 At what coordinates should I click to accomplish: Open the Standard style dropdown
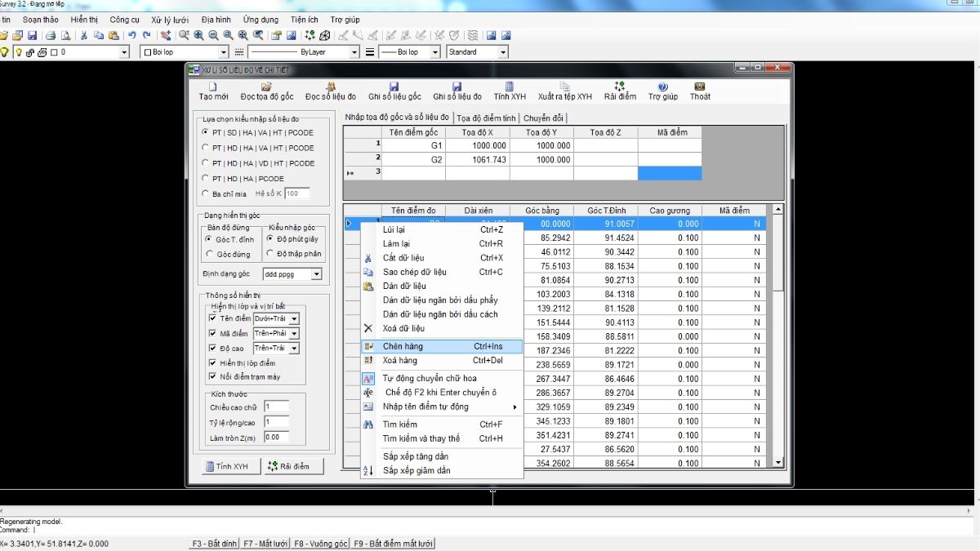tap(502, 51)
